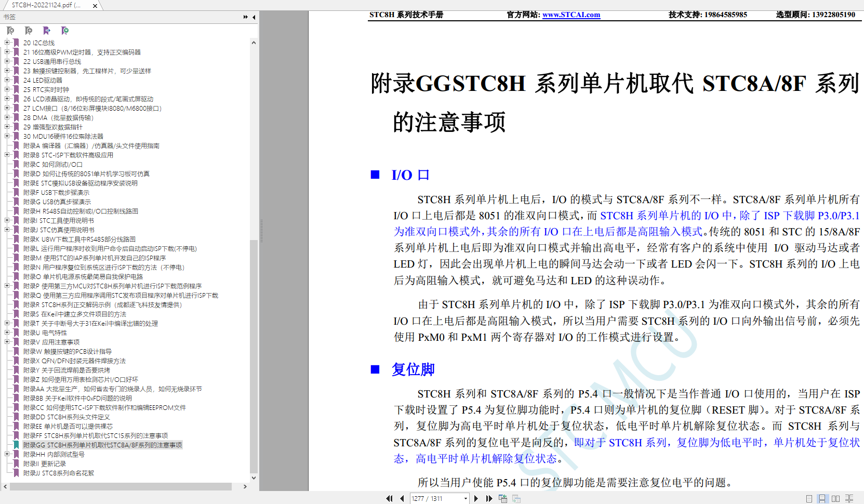Click the bookmark icon beside 24 LED驱动器
This screenshot has height=504, width=864.
16,80
